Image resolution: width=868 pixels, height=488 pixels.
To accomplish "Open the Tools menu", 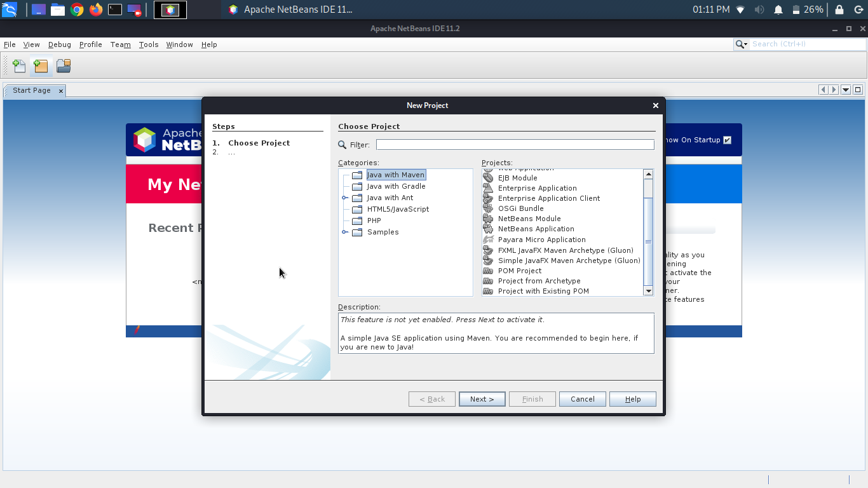I will point(149,44).
